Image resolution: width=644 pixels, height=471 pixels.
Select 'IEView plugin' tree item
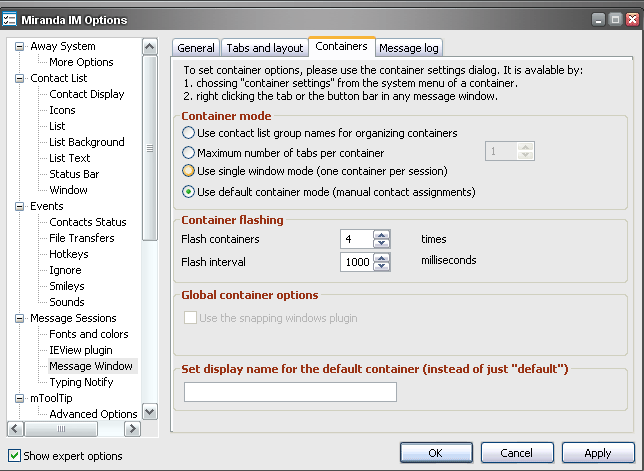pos(80,351)
